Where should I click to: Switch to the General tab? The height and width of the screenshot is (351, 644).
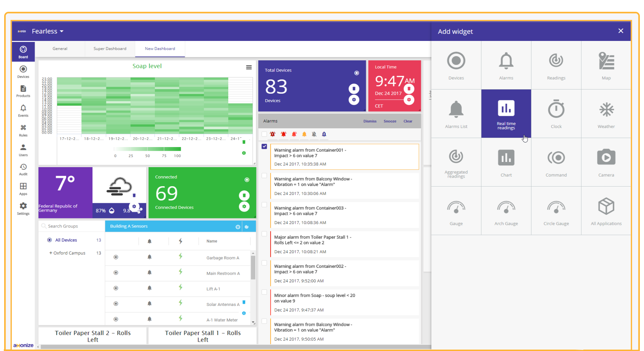click(60, 49)
